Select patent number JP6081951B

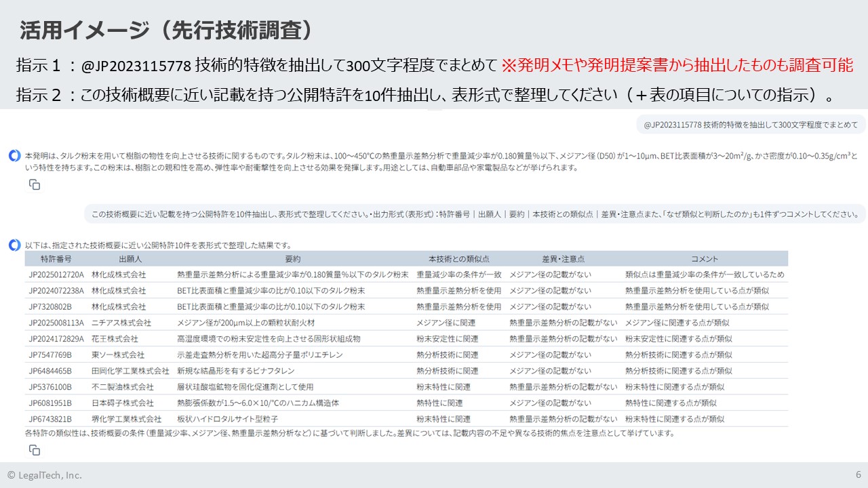[50, 403]
